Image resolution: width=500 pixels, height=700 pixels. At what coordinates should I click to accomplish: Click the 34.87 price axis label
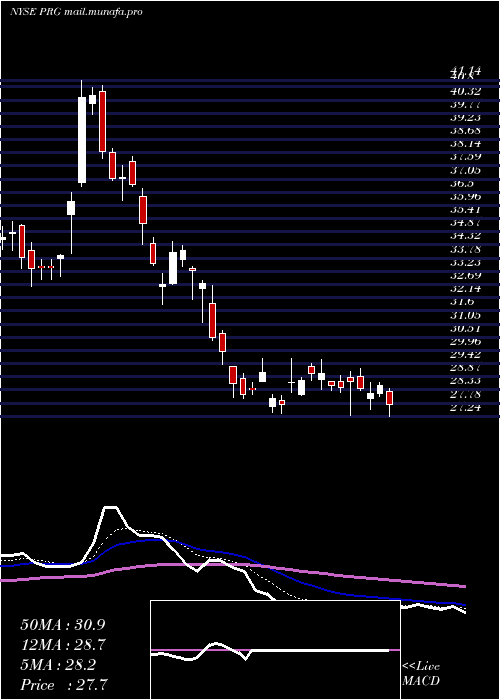[x=465, y=223]
